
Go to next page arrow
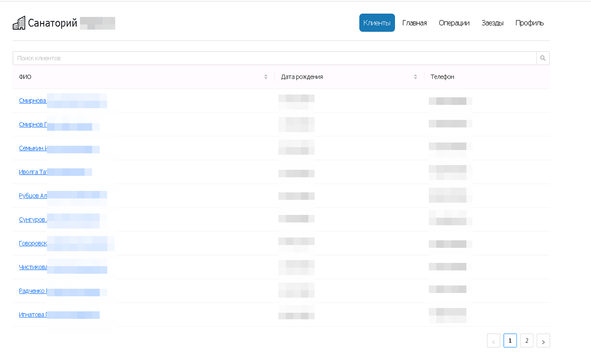click(543, 341)
